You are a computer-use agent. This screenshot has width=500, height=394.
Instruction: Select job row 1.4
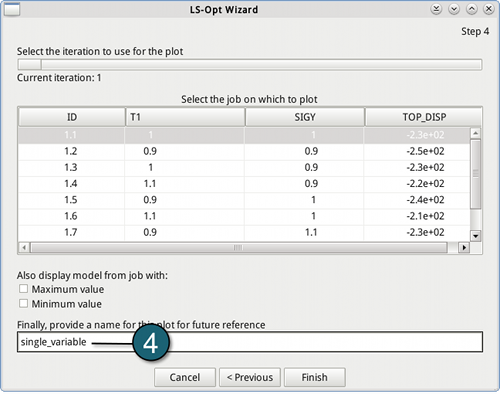click(244, 184)
